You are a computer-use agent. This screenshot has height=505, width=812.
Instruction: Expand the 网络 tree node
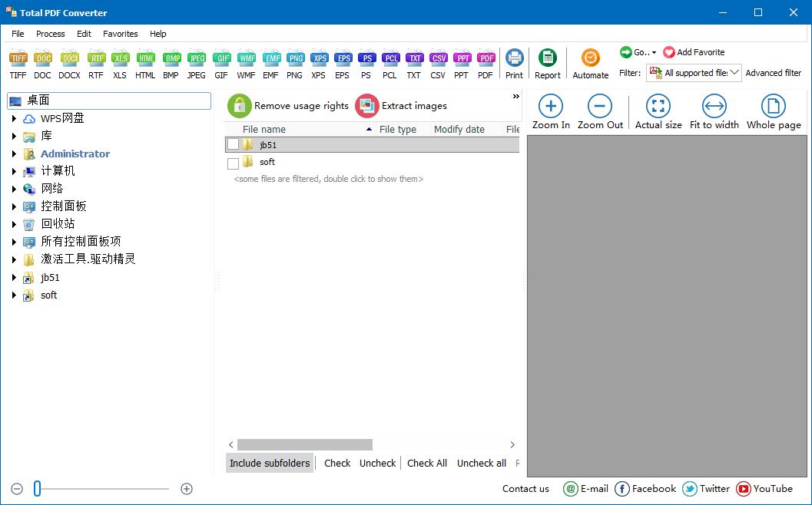click(15, 189)
